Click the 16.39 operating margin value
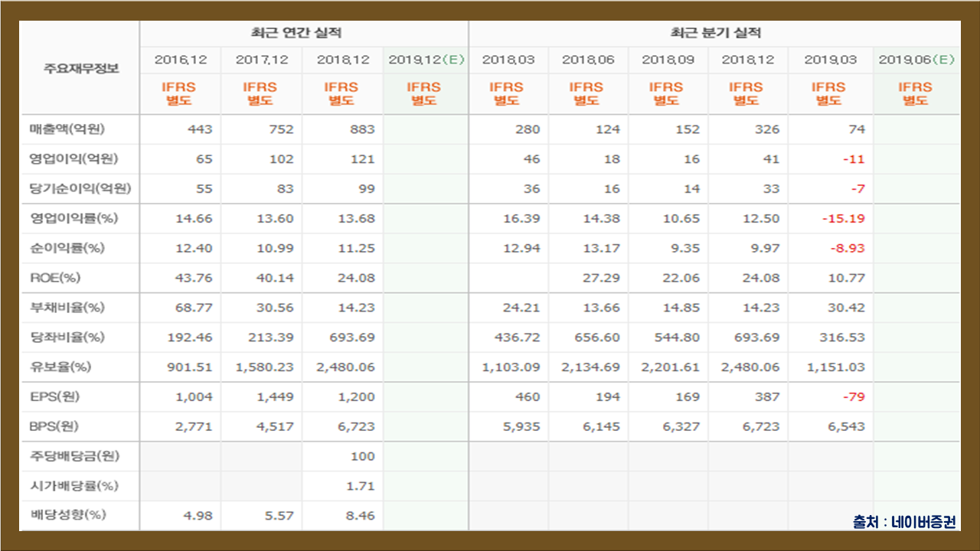980x551 pixels. pyautogui.click(x=522, y=219)
